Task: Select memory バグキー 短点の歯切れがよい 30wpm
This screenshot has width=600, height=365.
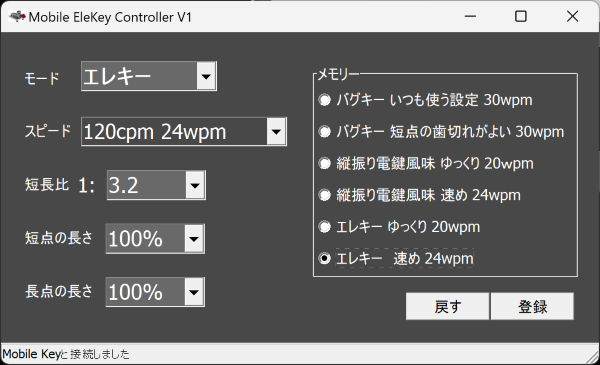Action: click(441, 132)
